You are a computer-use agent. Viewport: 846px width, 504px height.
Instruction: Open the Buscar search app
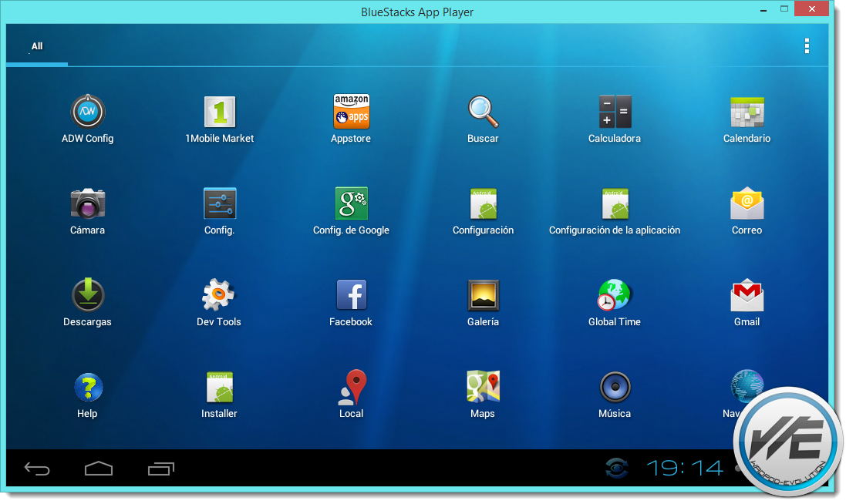coord(483,112)
